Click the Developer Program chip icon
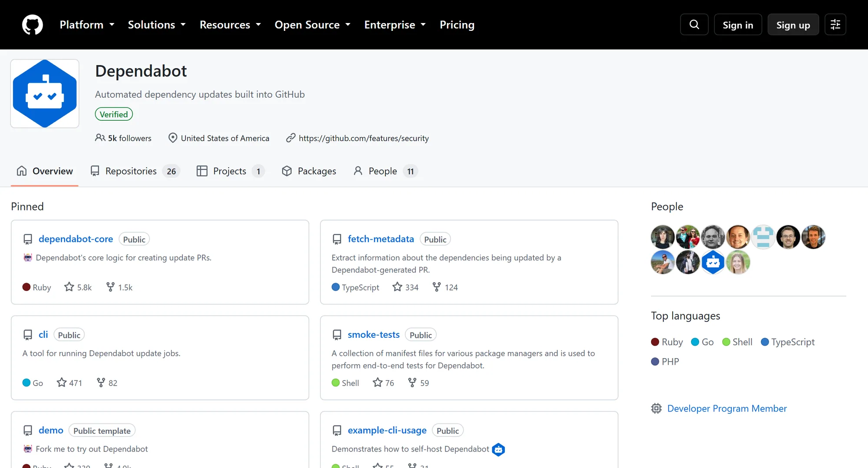Image resolution: width=868 pixels, height=468 pixels. pyautogui.click(x=656, y=409)
